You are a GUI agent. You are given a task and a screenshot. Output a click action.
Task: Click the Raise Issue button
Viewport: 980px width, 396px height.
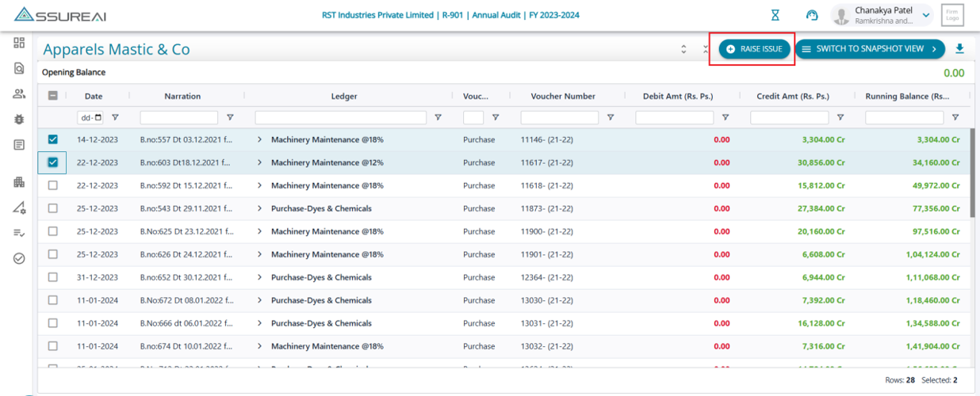point(754,49)
